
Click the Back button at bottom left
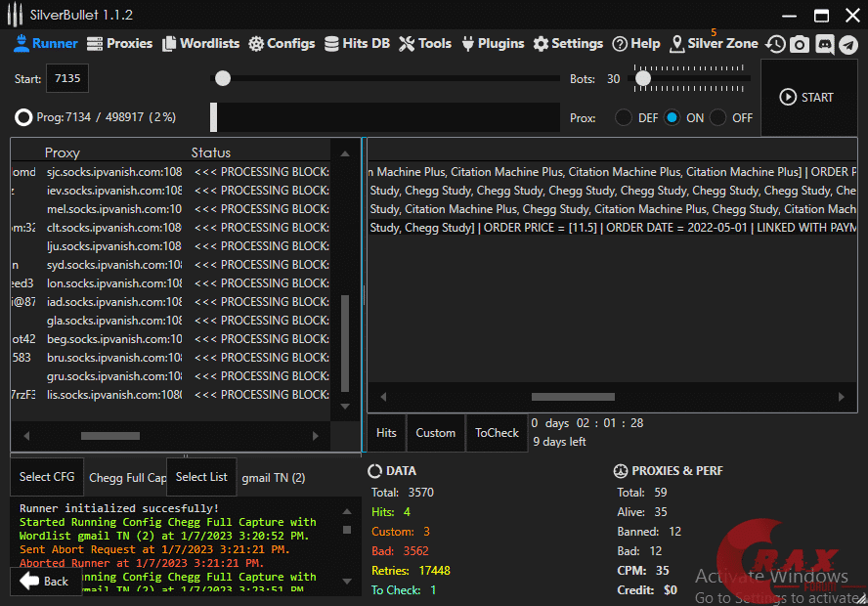click(45, 582)
